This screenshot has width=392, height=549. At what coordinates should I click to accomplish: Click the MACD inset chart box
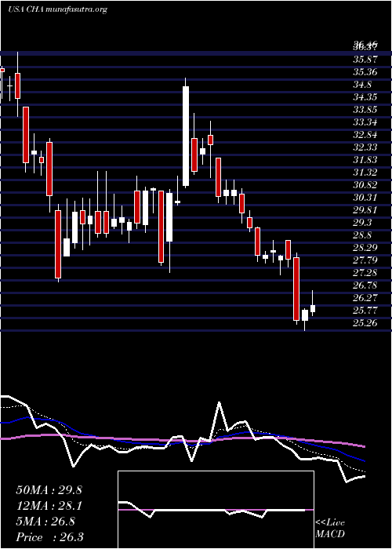(216, 510)
